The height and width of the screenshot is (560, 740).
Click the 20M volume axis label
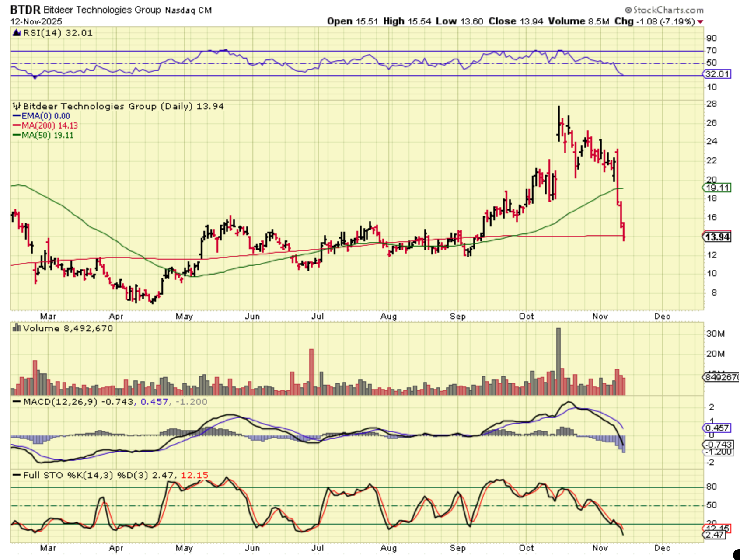[x=716, y=354]
